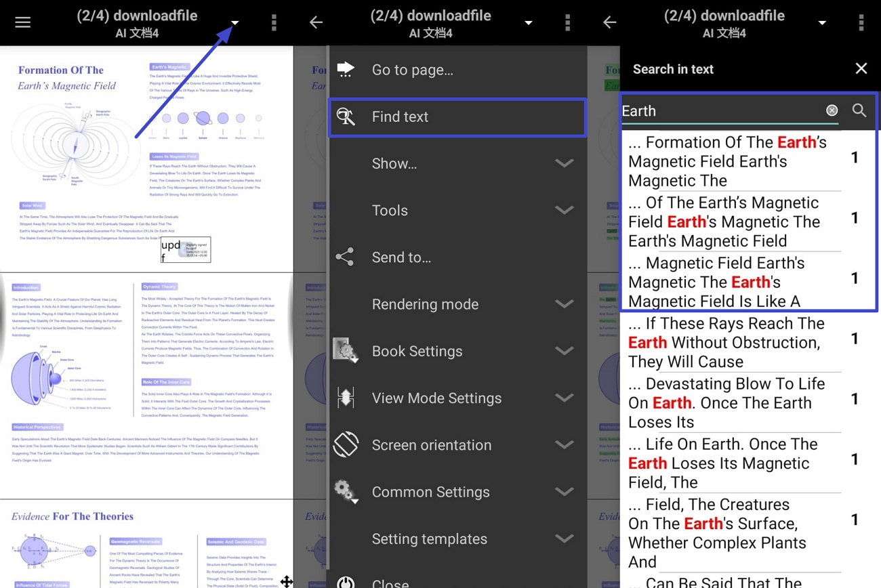Image resolution: width=881 pixels, height=588 pixels.
Task: Open Screen orientation entry
Action: [x=457, y=445]
